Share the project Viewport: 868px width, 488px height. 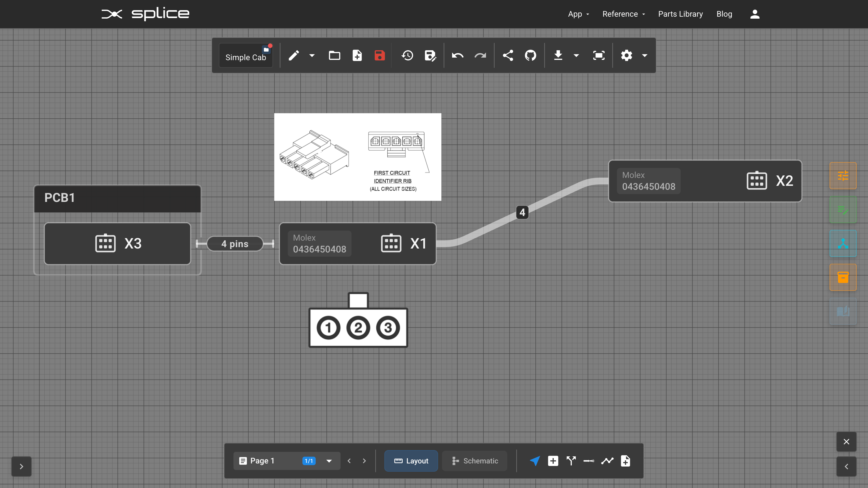click(508, 55)
